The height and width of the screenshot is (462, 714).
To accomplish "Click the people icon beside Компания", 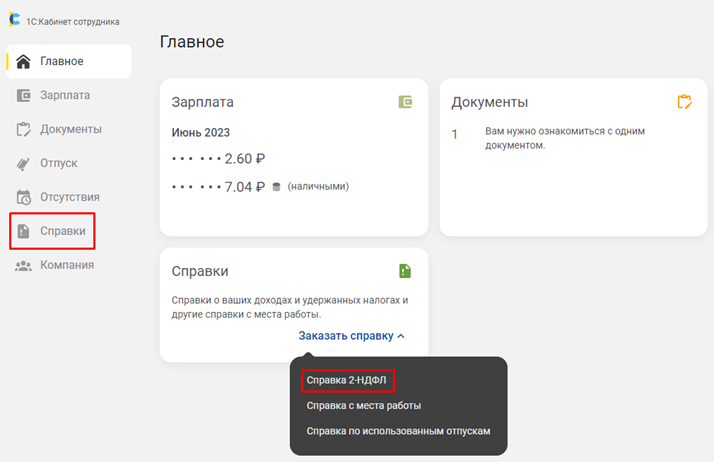I will [x=23, y=266].
